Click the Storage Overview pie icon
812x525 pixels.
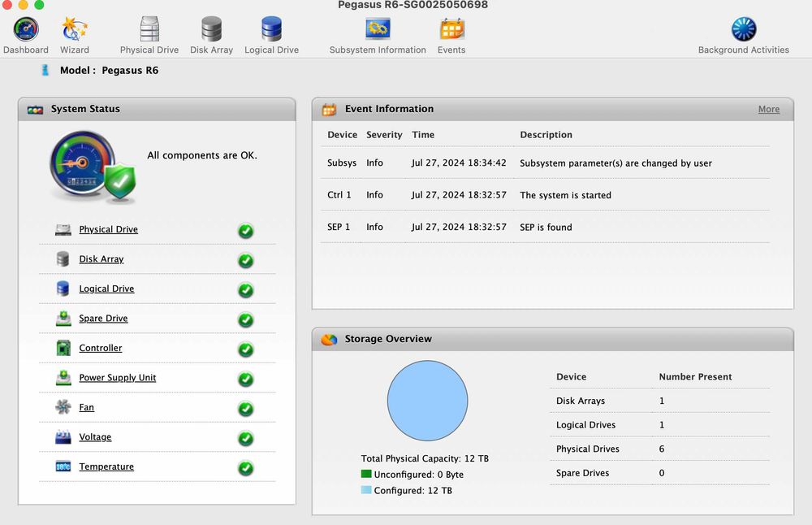(329, 340)
